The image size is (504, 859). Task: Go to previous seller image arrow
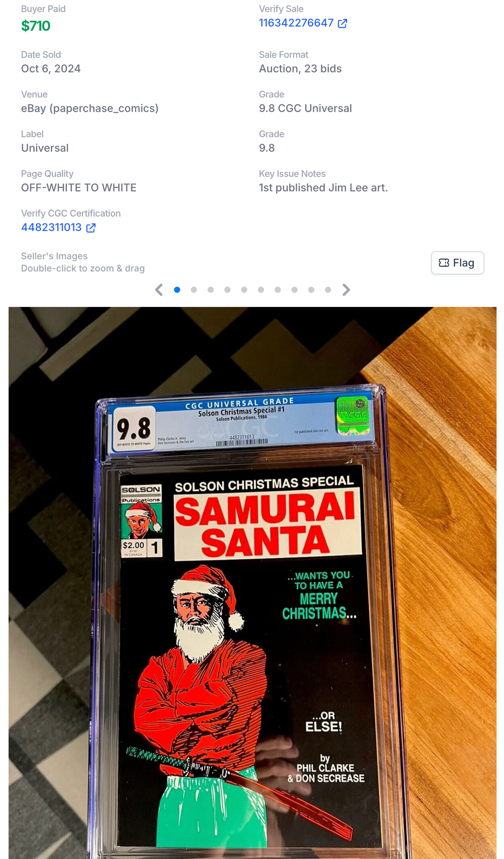[x=159, y=290]
